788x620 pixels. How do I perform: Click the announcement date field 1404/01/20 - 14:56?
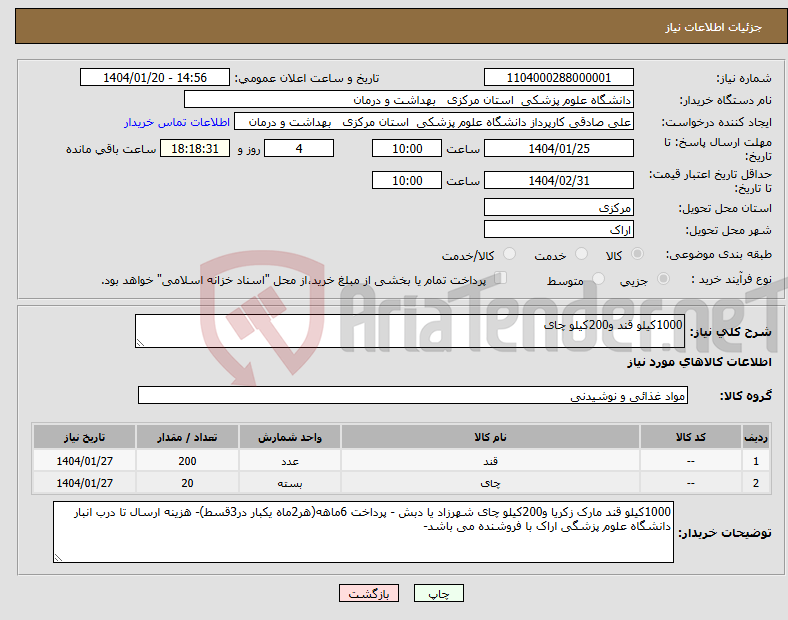[x=155, y=78]
